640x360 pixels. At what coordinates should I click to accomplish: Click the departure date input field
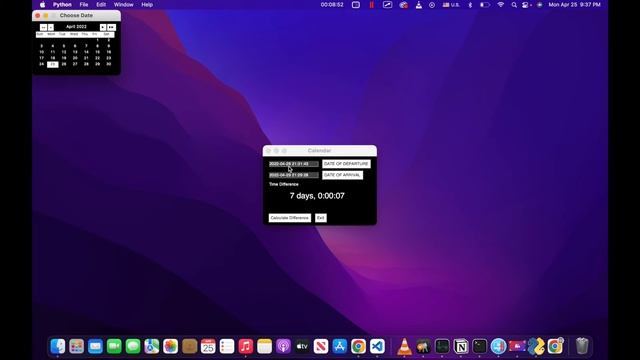(x=293, y=164)
